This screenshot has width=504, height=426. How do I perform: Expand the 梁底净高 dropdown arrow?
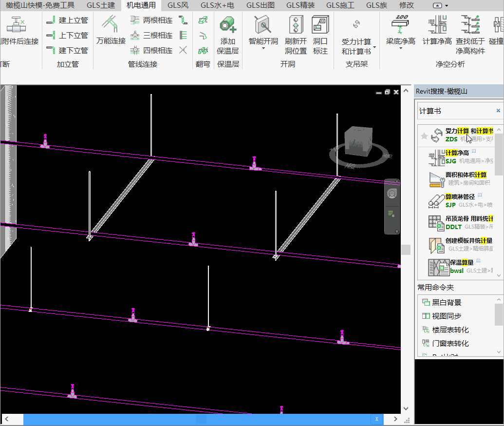click(400, 49)
